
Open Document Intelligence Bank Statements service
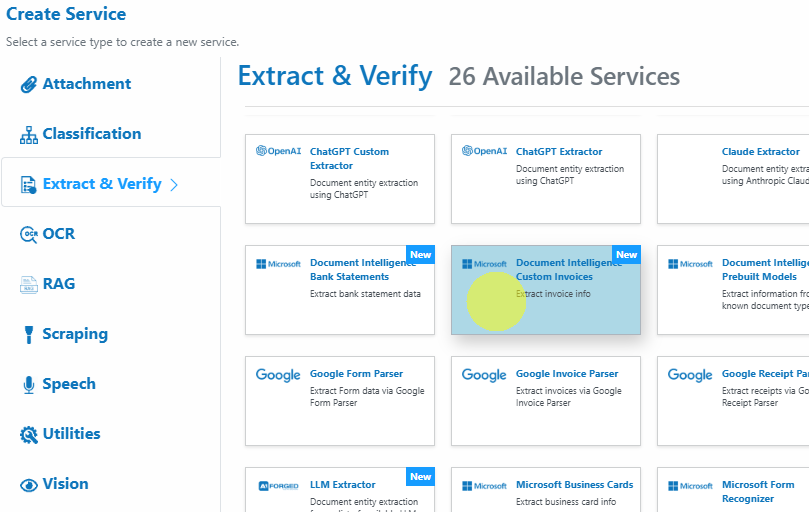339,290
